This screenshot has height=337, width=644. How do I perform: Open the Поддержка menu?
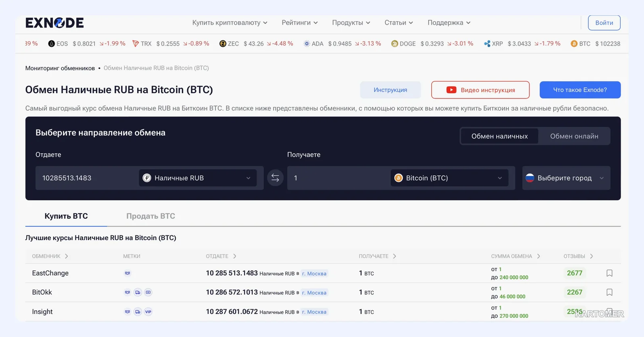click(x=449, y=23)
